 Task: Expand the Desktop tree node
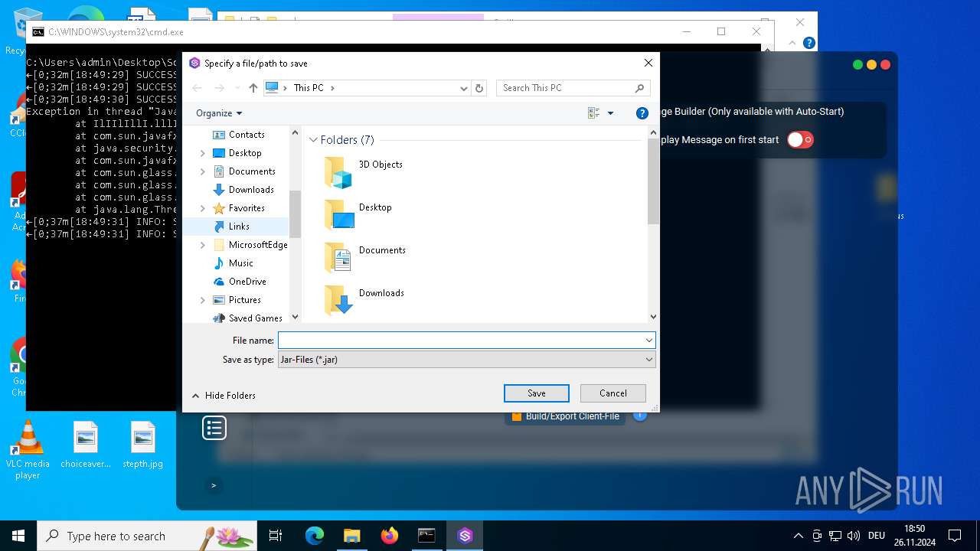click(202, 153)
